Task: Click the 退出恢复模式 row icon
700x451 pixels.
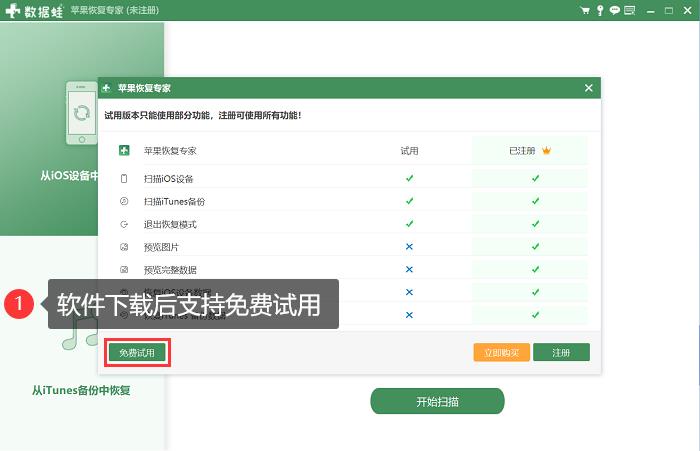Action: 124,224
